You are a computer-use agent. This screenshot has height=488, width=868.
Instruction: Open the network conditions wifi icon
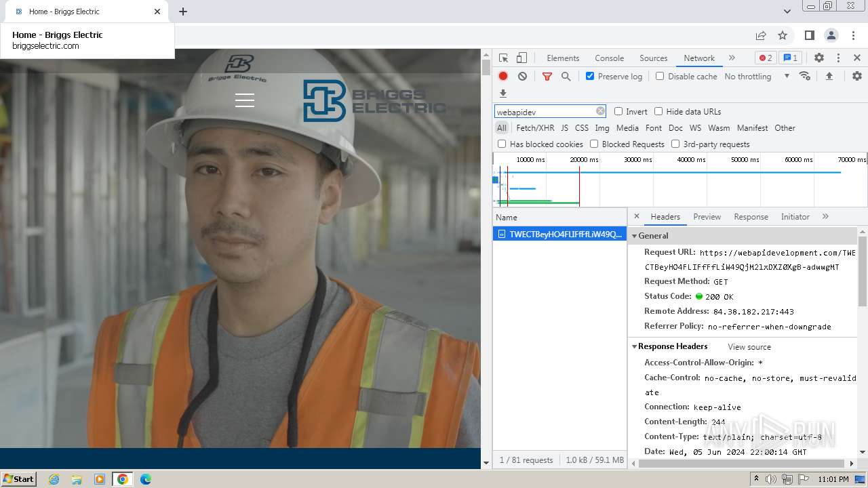[x=805, y=76]
